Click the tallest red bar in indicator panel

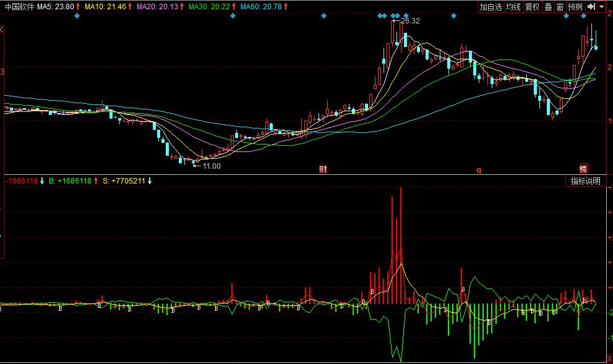[x=401, y=245]
